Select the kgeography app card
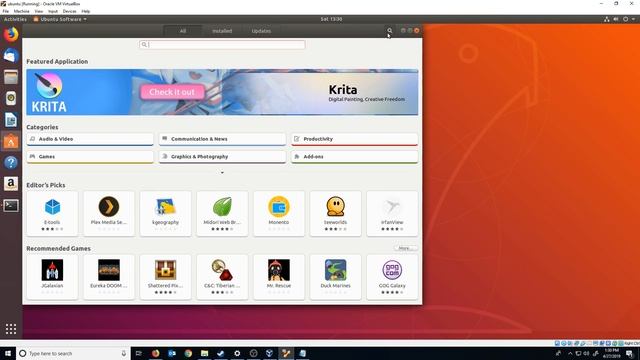The image size is (640, 360). point(165,213)
